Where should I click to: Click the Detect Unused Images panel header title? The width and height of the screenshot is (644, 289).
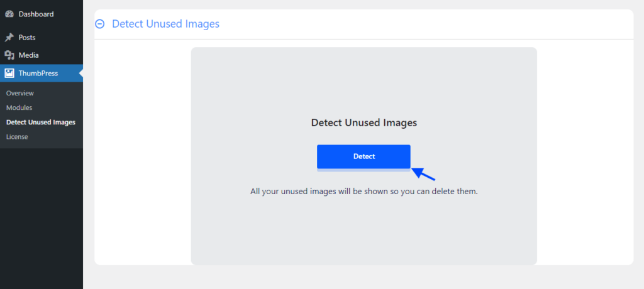pos(166,24)
